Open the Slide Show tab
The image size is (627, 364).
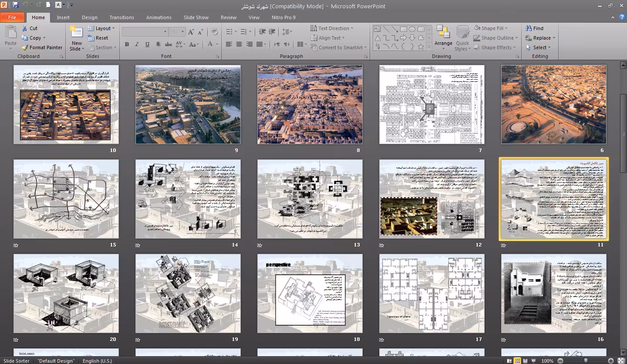[x=196, y=17]
